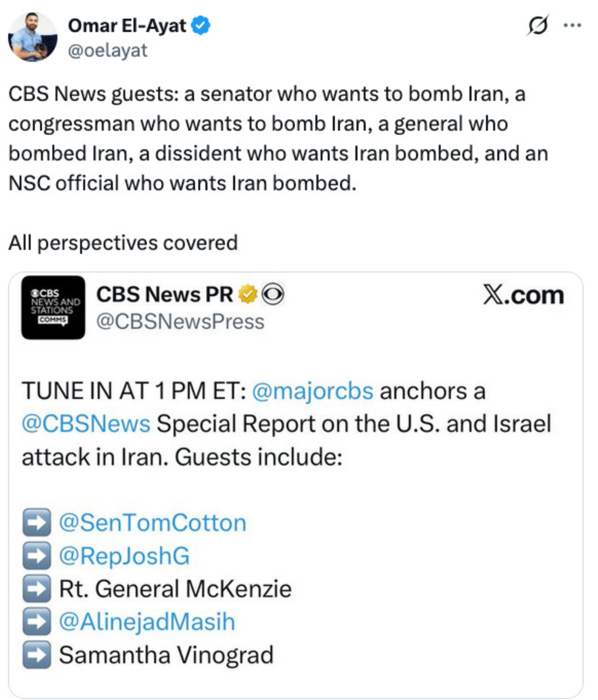Open the @majorcbs mention
The width and height of the screenshot is (598, 700).
click(x=312, y=391)
